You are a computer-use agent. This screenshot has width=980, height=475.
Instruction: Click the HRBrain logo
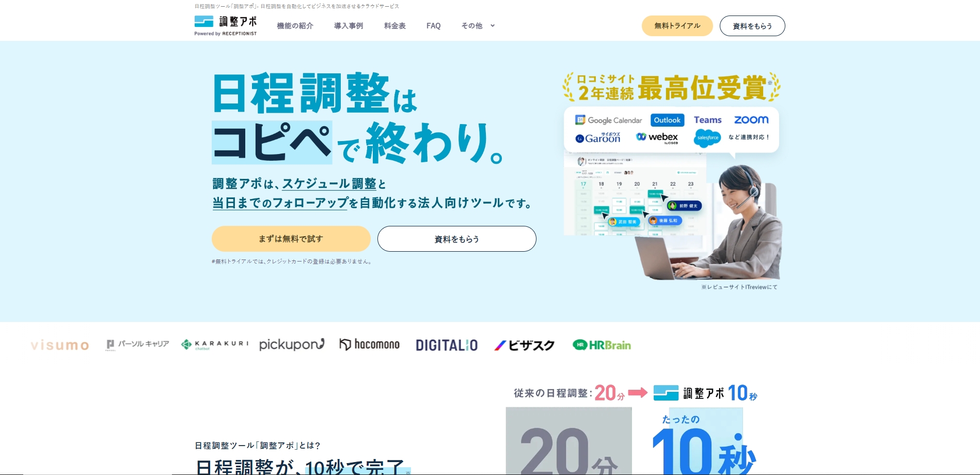(x=602, y=345)
